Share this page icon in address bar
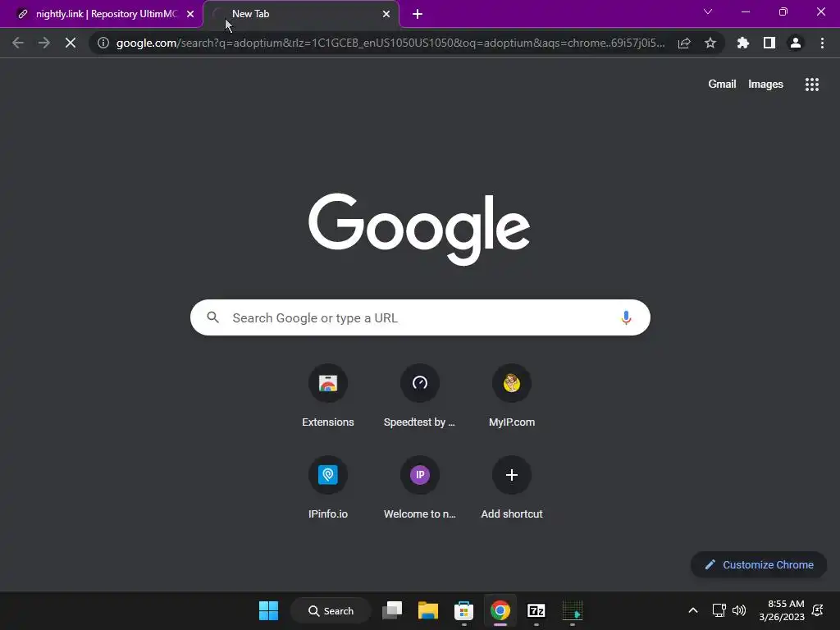 click(684, 43)
